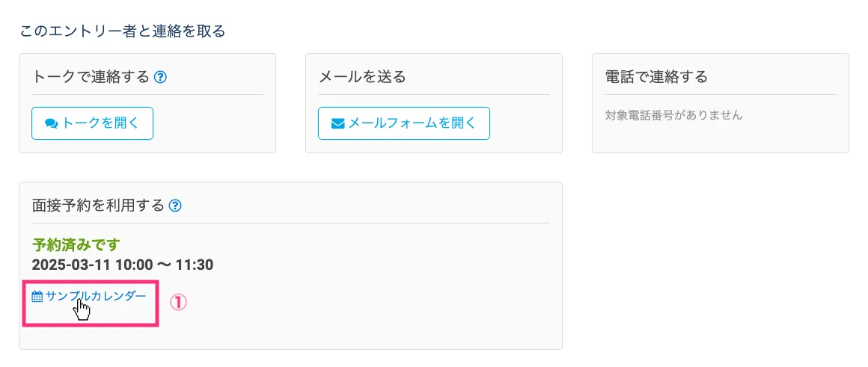Click the pink ① annotation marker
This screenshot has width=868, height=367.
coord(177,302)
